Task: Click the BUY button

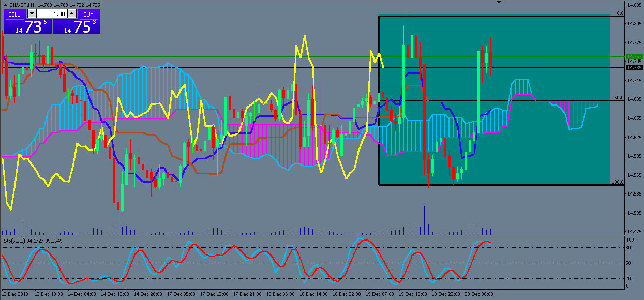Action: click(88, 14)
